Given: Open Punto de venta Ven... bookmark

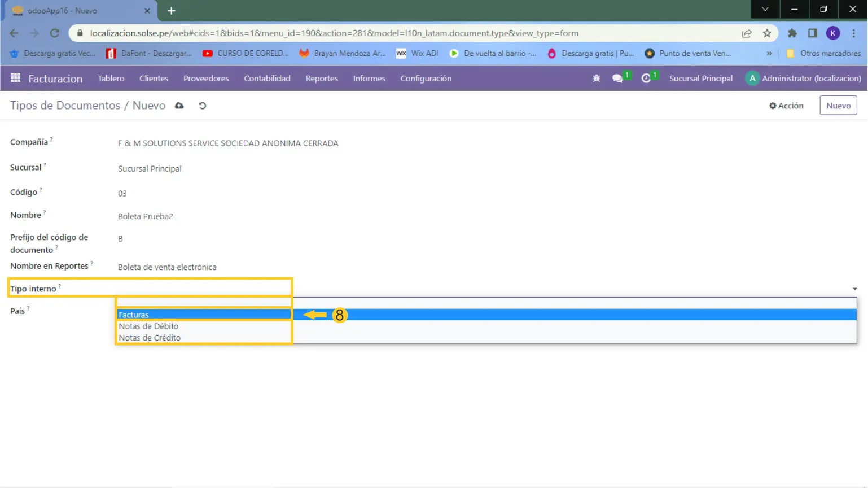Looking at the screenshot, I should coord(689,53).
